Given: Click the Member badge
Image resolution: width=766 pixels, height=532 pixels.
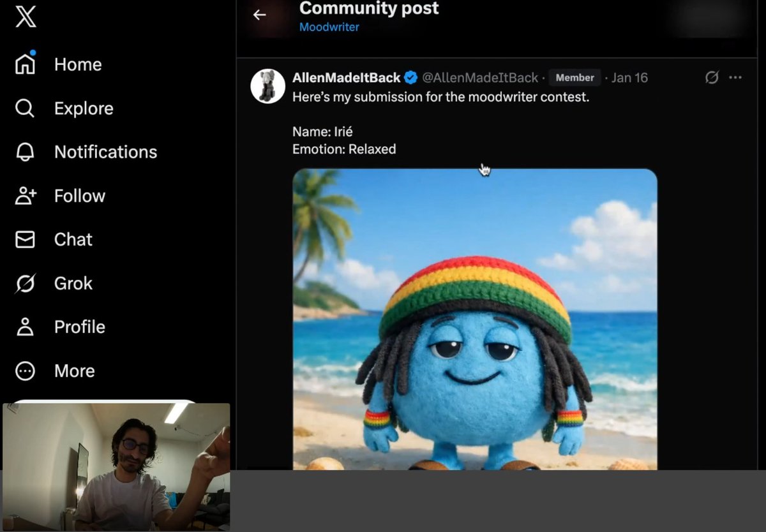Looking at the screenshot, I should 574,78.
